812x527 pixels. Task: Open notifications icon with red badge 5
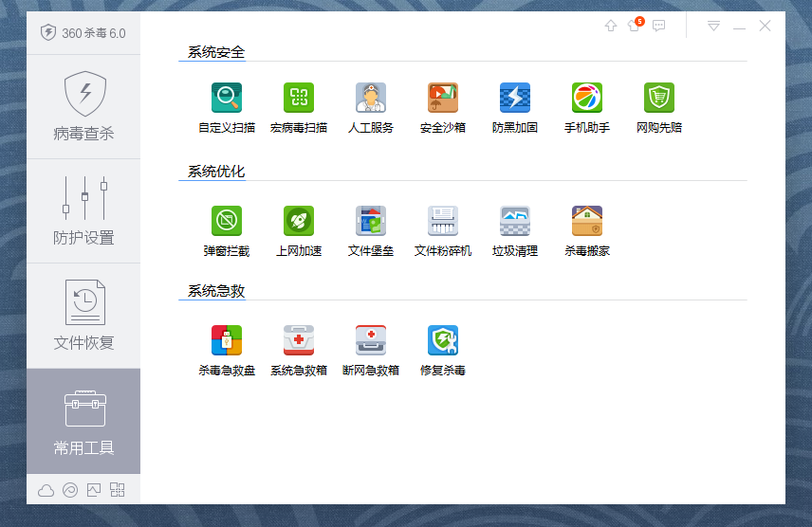click(x=635, y=25)
